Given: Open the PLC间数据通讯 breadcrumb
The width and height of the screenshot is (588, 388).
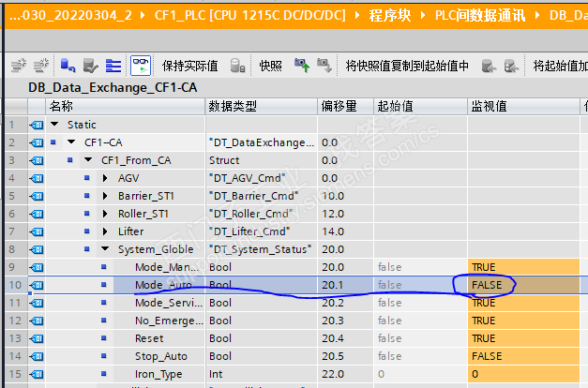Looking at the screenshot, I should click(x=480, y=15).
